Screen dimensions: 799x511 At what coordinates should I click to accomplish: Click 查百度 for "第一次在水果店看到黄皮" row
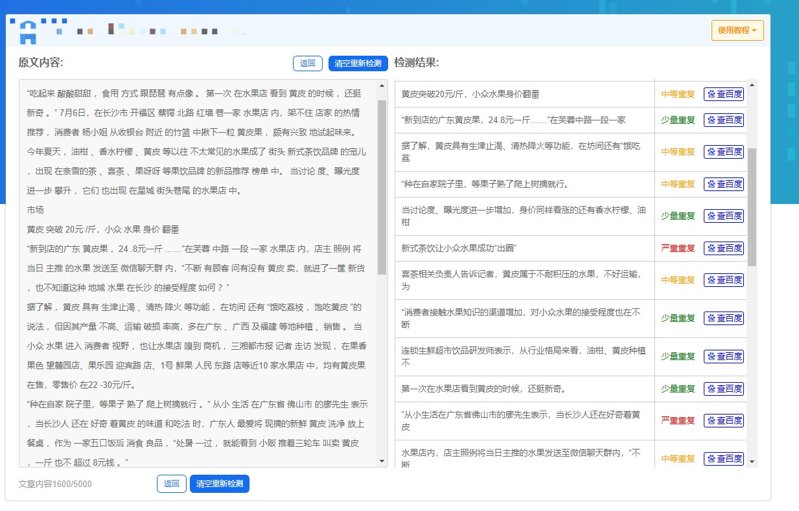pyautogui.click(x=723, y=388)
